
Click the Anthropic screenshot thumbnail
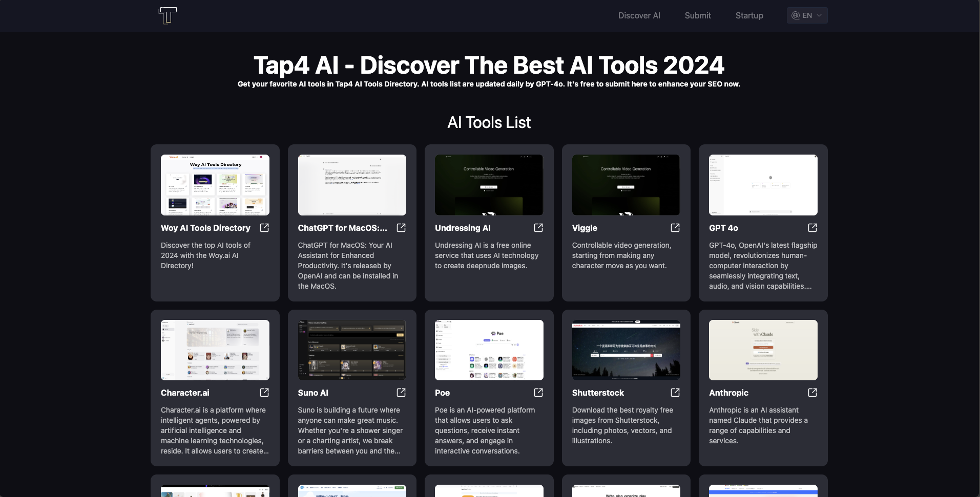[x=763, y=350]
